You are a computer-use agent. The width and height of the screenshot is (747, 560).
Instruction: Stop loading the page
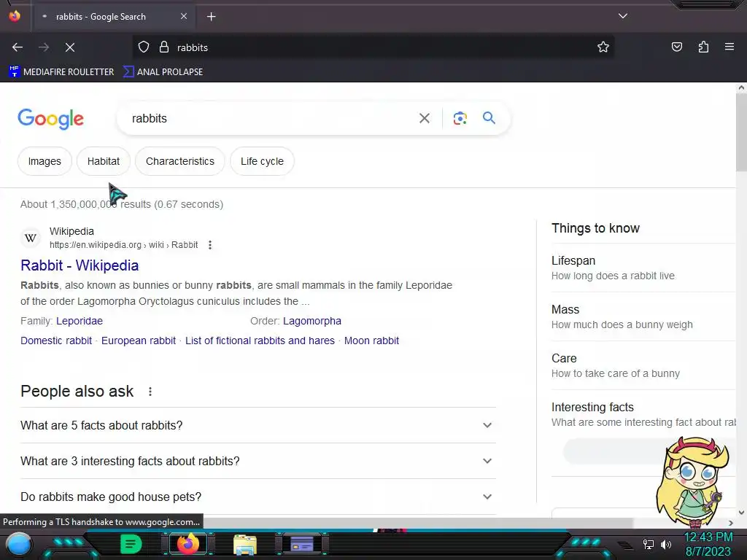point(70,47)
